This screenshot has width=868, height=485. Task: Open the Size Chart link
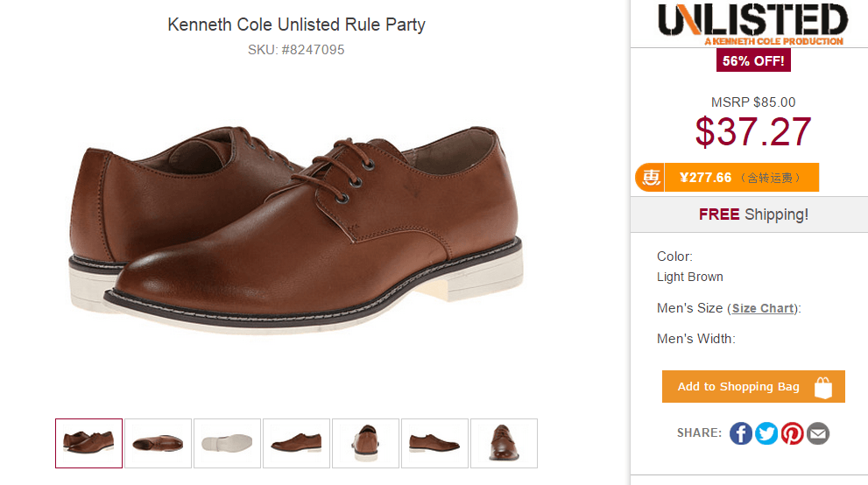[x=764, y=308]
